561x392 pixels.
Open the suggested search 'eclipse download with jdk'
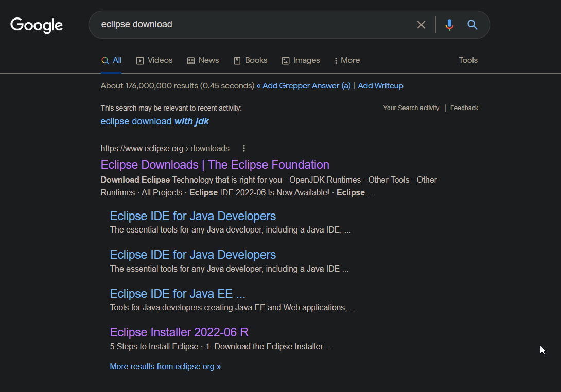154,121
